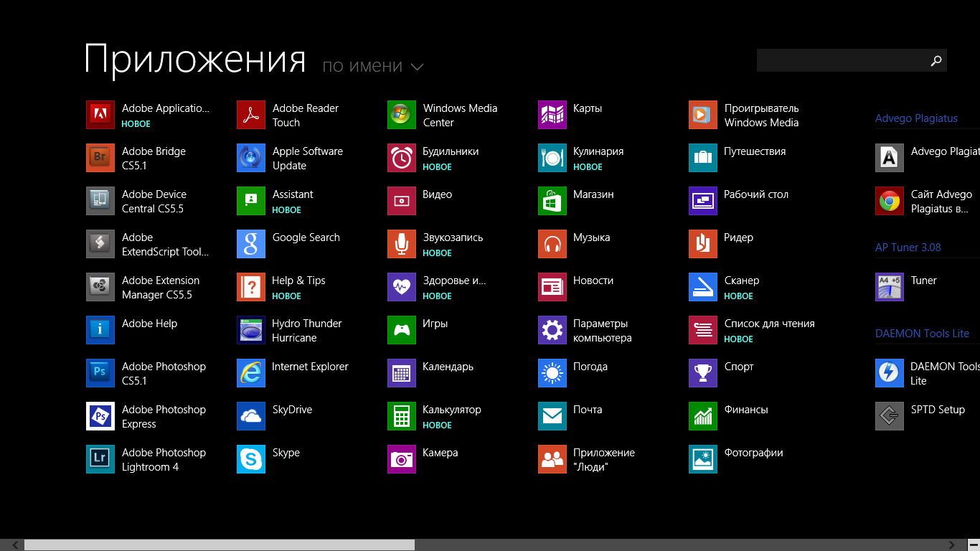Click the scrollbar right arrow
The width and height of the screenshot is (980, 551).
pos(953,545)
